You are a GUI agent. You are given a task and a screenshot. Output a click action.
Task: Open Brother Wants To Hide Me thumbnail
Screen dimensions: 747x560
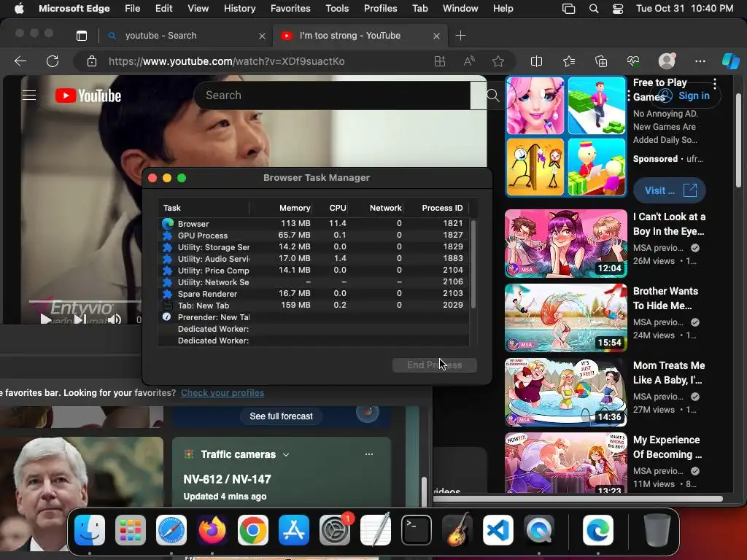566,318
